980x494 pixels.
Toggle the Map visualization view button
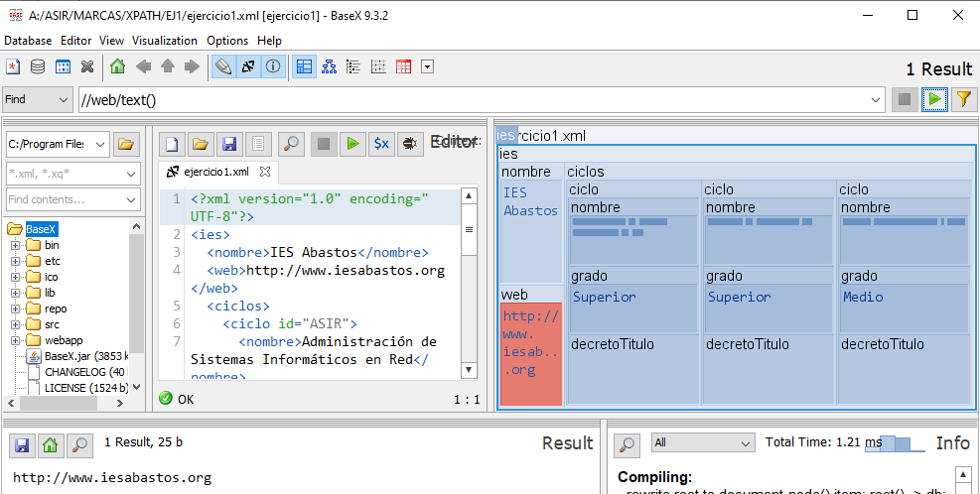point(304,67)
